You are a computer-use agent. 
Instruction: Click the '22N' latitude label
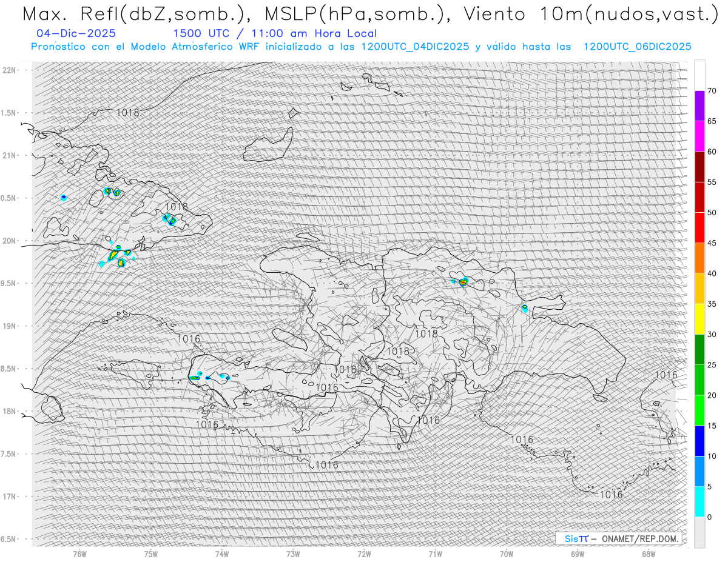9,70
